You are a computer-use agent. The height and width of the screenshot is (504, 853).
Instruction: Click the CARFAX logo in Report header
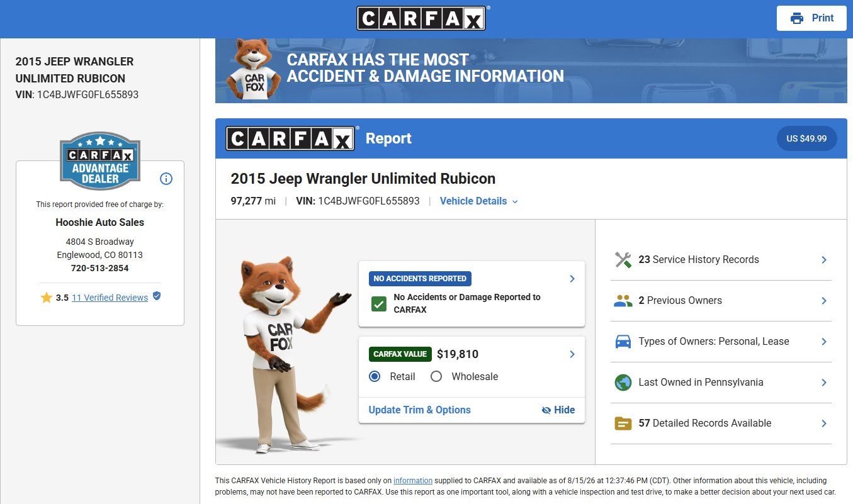(x=291, y=138)
